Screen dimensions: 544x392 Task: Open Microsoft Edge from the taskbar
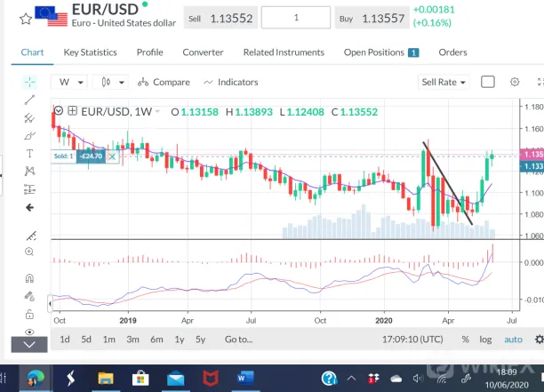36,378
